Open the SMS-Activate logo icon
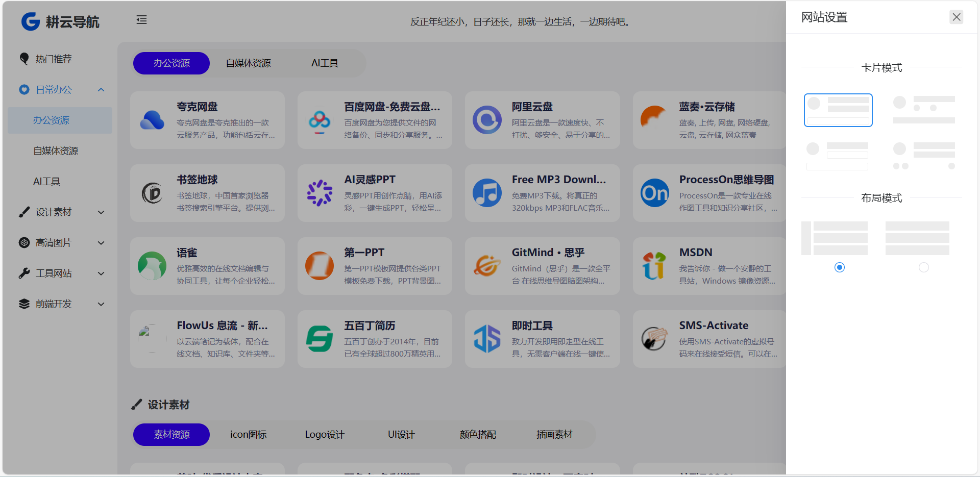The image size is (980, 477). [654, 339]
